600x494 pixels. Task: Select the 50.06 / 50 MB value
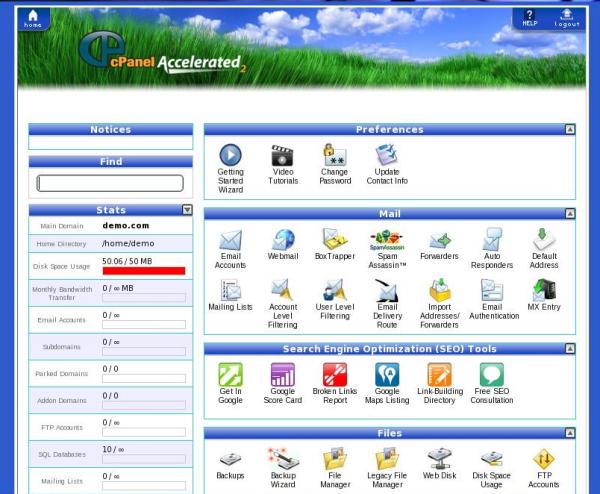tap(127, 261)
